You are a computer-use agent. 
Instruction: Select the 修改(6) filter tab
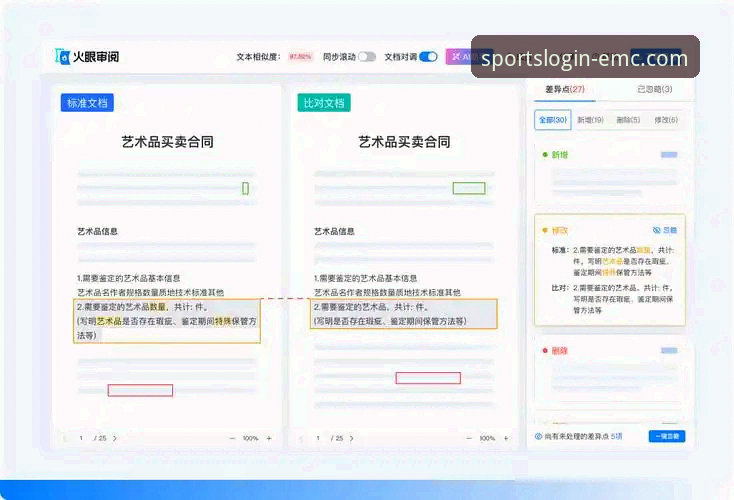pos(666,120)
